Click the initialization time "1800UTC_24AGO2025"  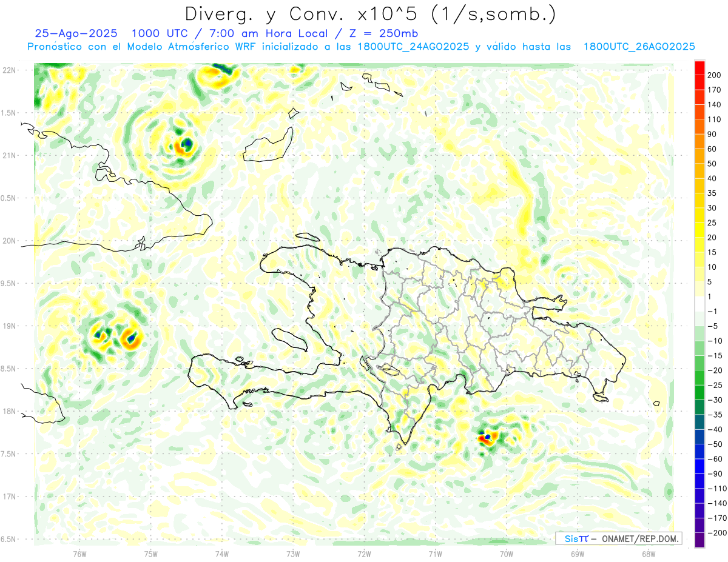coord(413,47)
